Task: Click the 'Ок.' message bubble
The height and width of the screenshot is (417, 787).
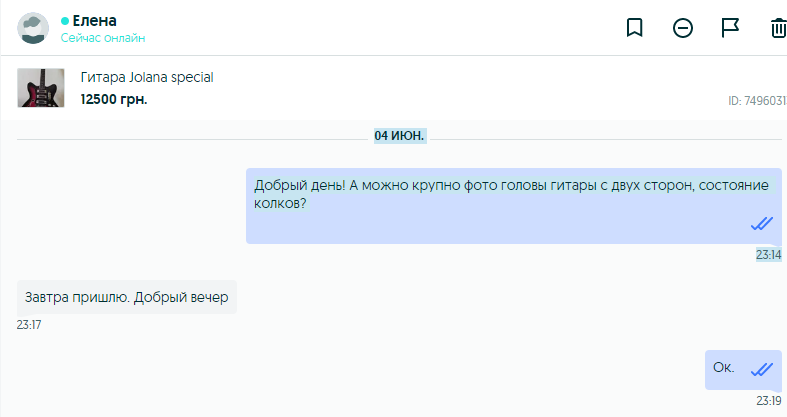Action: click(743, 370)
